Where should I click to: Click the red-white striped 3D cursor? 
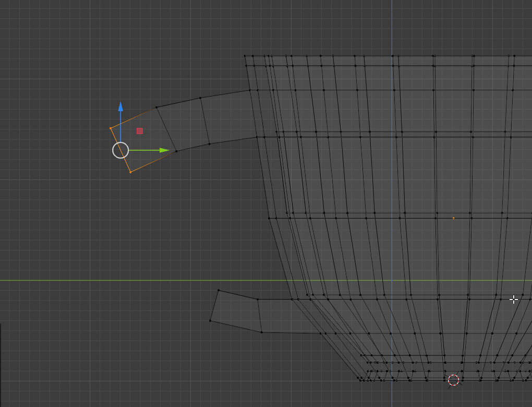pos(453,380)
